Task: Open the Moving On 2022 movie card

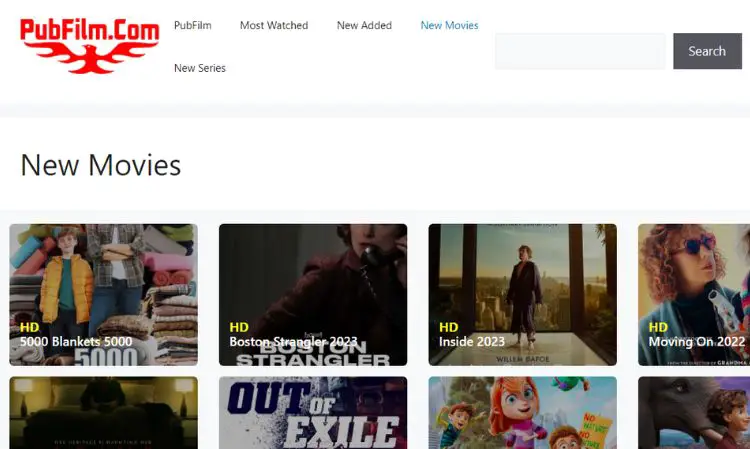Action: 694,295
